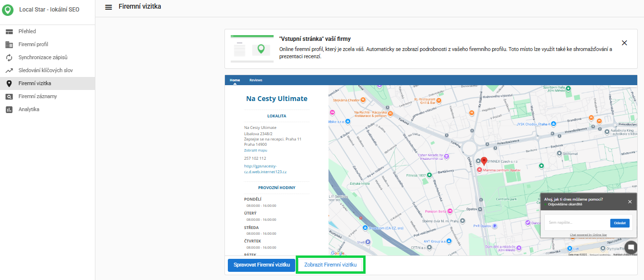Send chat message with Odeslat button
Screen dimensions: 644x280
click(x=619, y=223)
